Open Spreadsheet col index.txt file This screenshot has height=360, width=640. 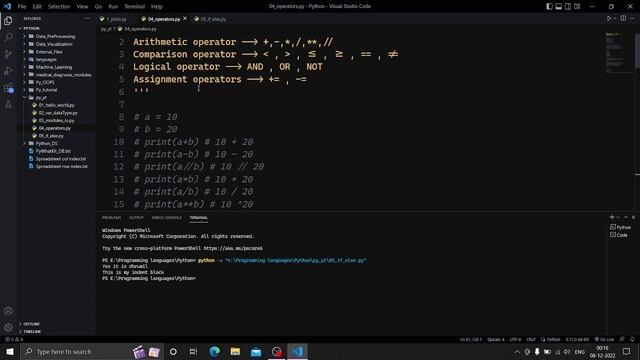61,159
